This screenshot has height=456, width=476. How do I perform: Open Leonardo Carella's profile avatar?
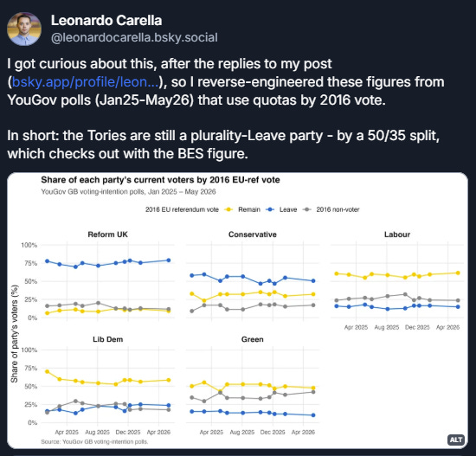24,29
